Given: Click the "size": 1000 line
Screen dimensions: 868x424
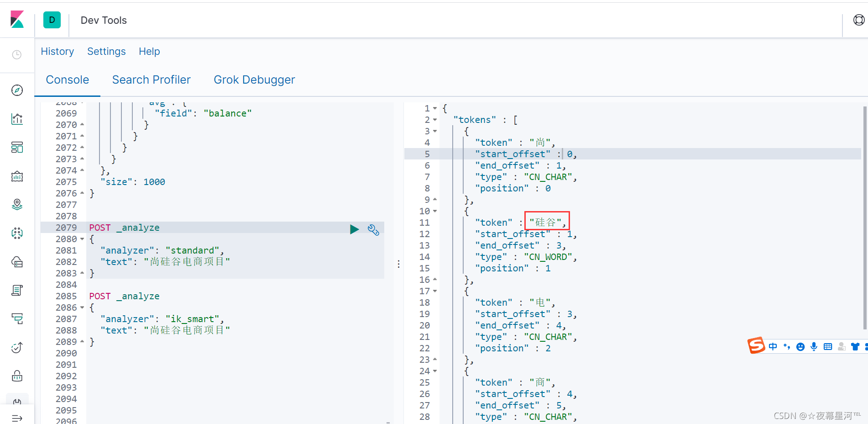Looking at the screenshot, I should pyautogui.click(x=133, y=182).
